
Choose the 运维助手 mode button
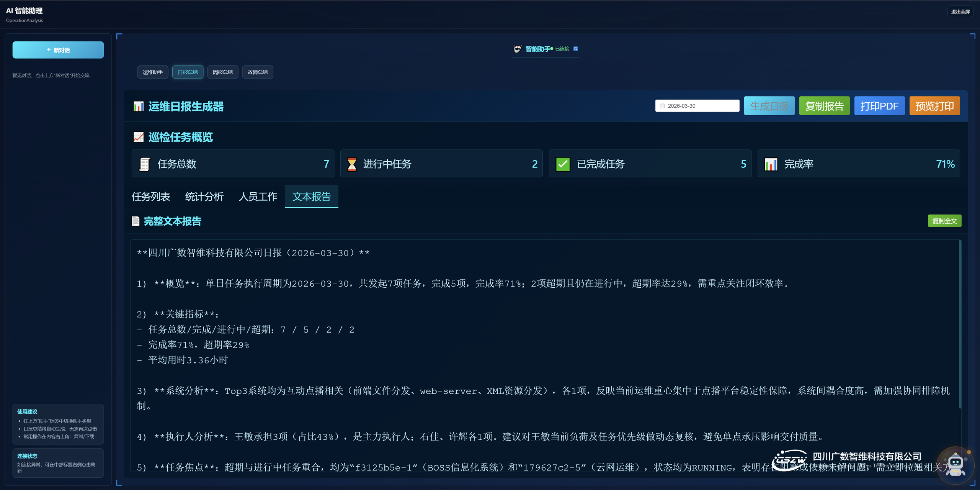(x=152, y=72)
